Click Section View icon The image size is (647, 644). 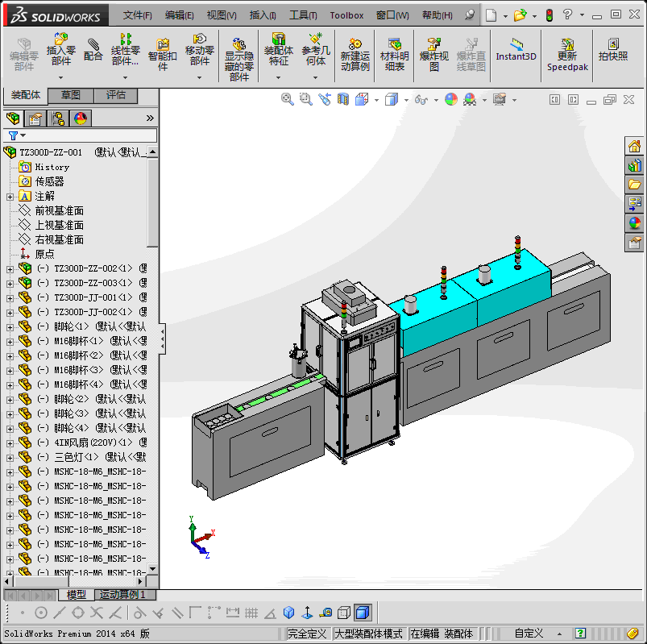coord(343,99)
